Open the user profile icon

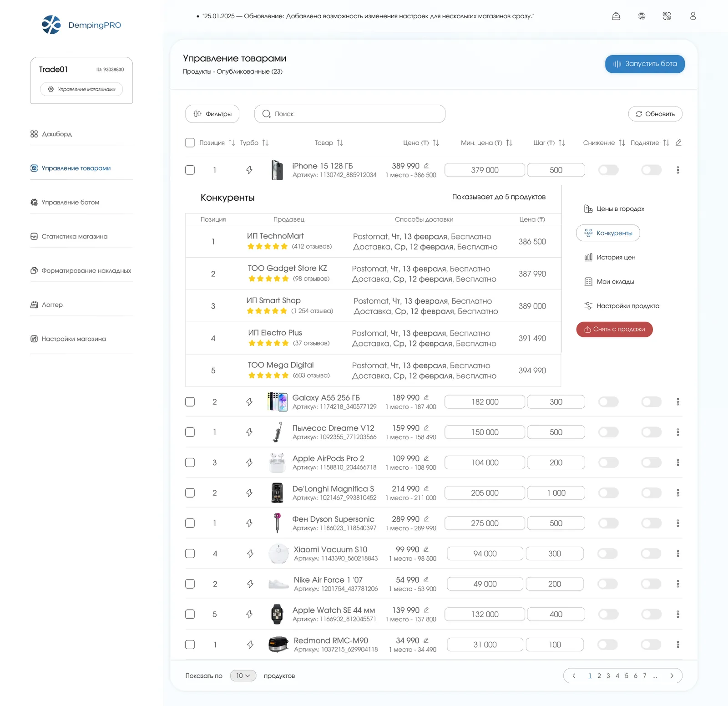(x=693, y=16)
